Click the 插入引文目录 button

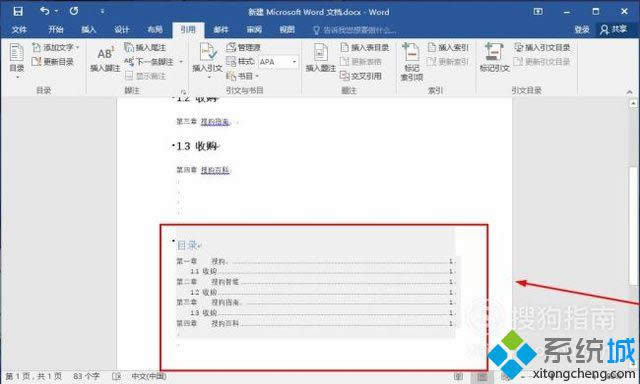click(542, 47)
